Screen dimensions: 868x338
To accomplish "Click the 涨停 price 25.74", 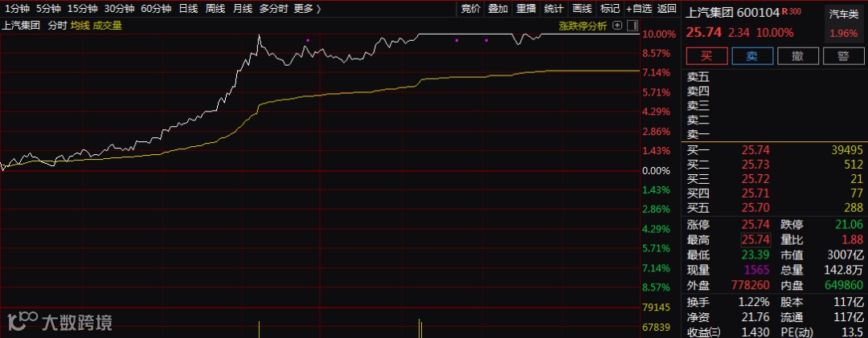I will tap(755, 225).
